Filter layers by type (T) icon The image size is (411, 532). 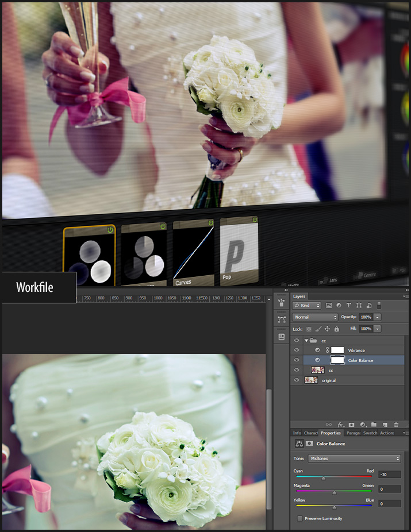tap(349, 306)
